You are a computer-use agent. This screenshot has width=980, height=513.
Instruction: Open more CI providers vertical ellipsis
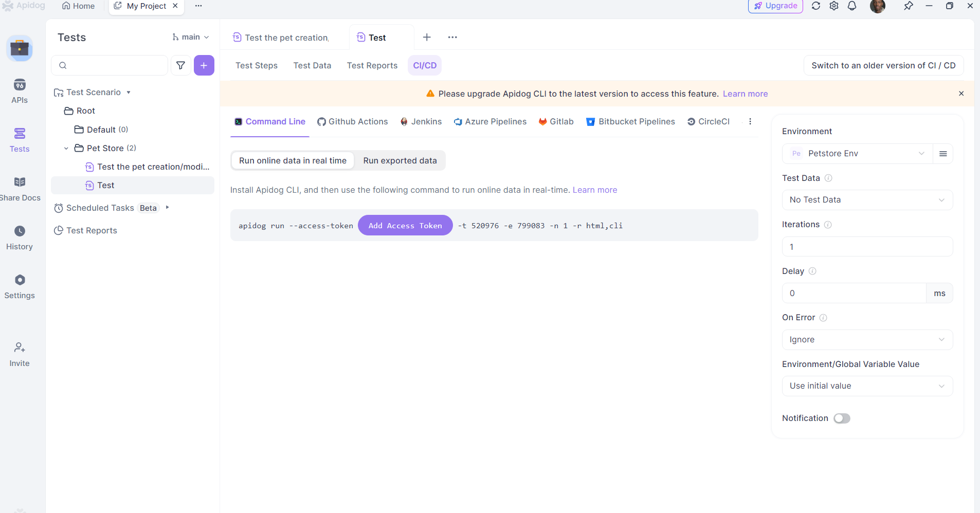750,121
